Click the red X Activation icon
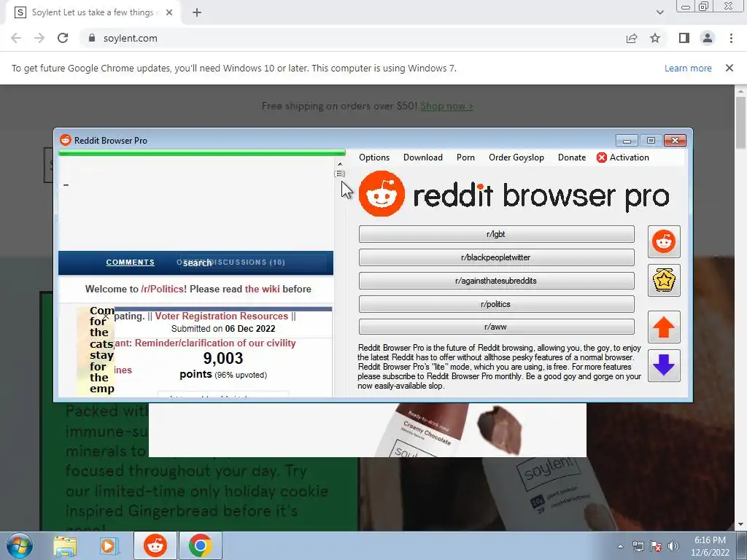The width and height of the screenshot is (747, 560). click(602, 157)
